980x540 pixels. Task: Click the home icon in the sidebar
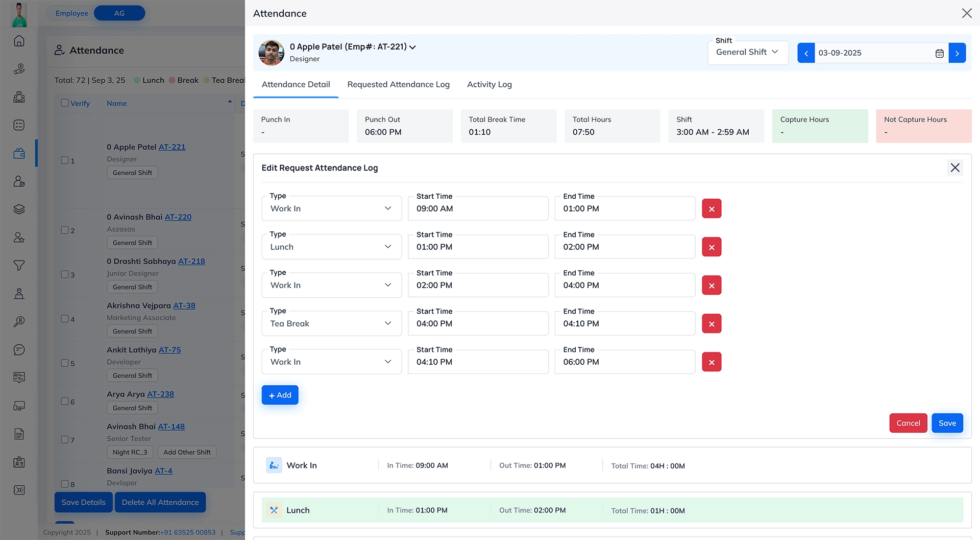(x=19, y=41)
